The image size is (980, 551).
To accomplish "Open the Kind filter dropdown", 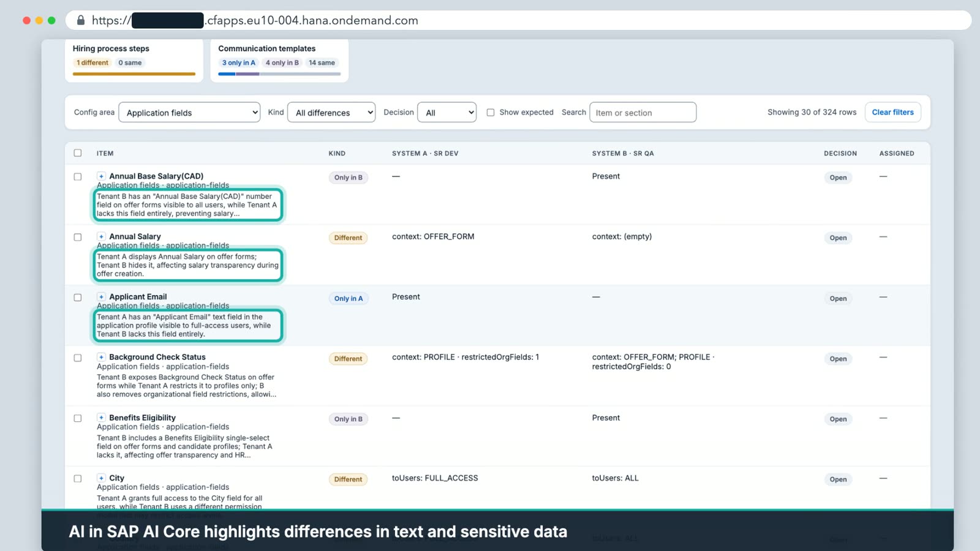I will (331, 113).
